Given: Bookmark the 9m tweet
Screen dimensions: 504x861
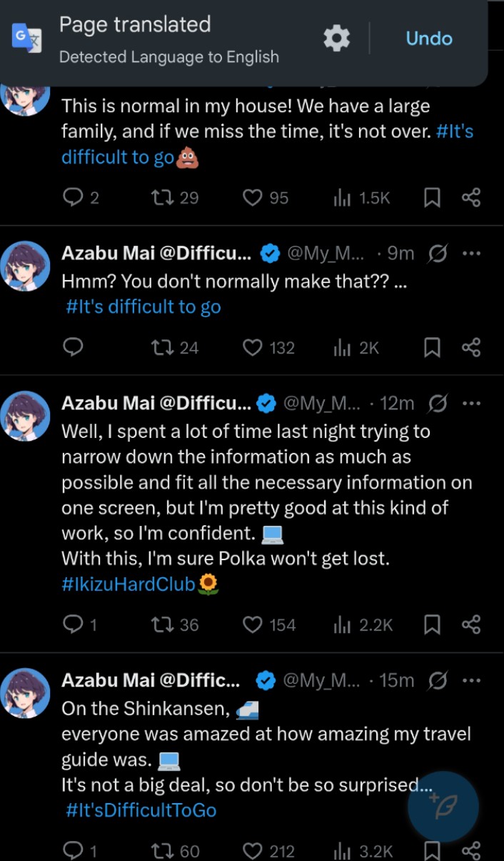Looking at the screenshot, I should coord(432,347).
